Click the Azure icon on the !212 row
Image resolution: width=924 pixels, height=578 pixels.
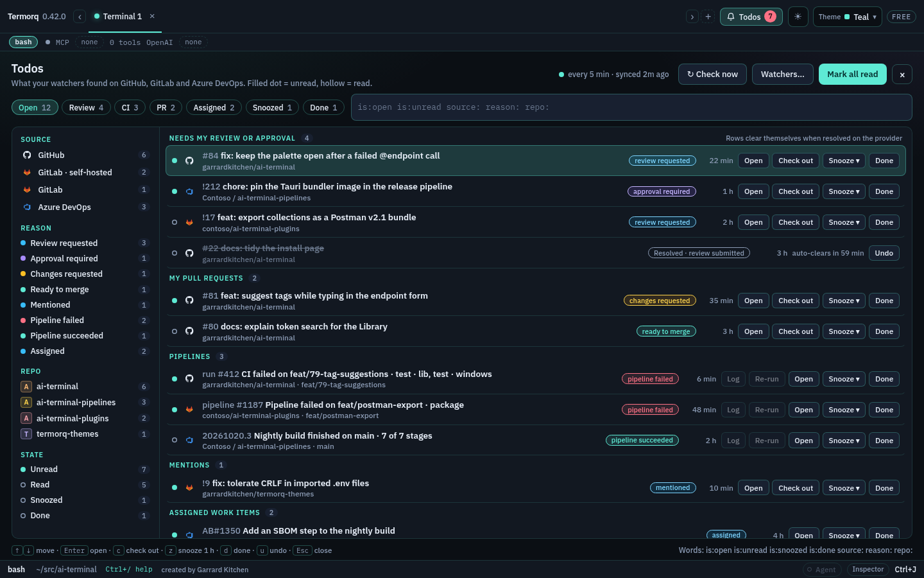point(189,191)
